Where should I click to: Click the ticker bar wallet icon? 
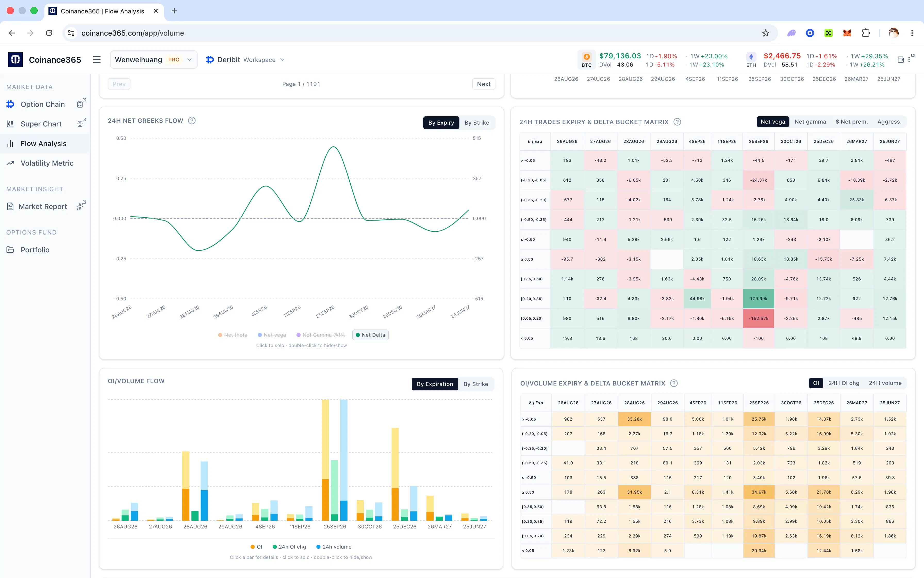click(x=900, y=60)
